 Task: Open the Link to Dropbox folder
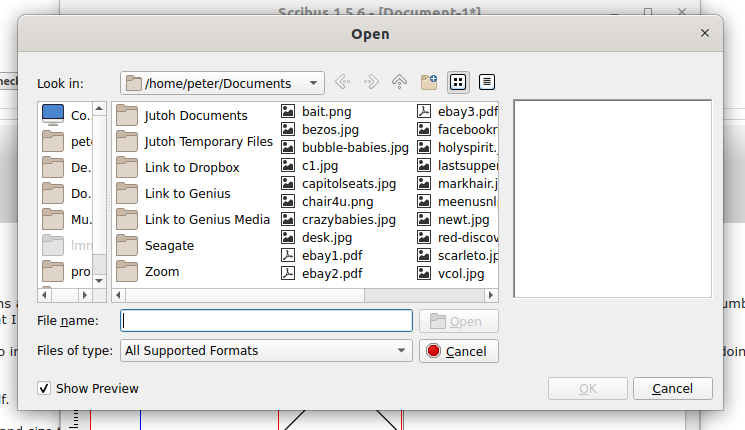[x=191, y=167]
